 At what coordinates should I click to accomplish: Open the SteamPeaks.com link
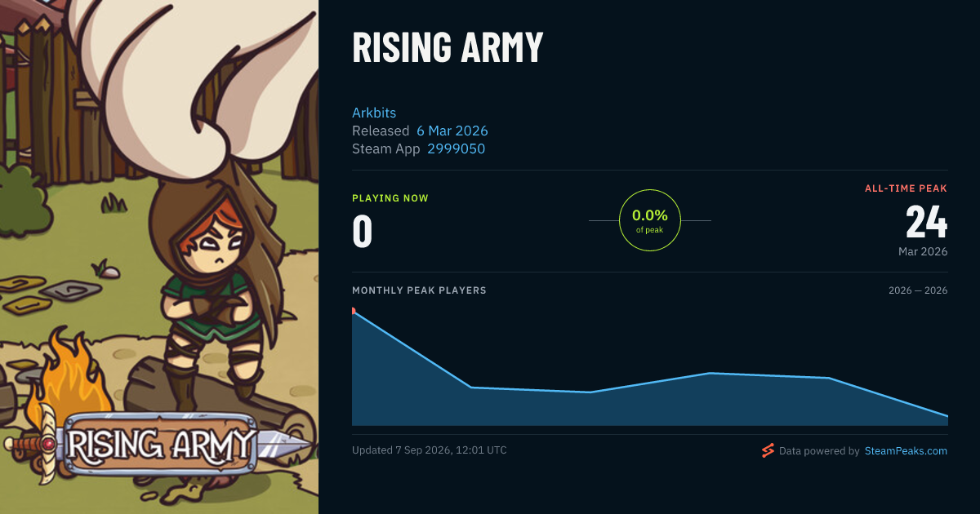click(906, 450)
